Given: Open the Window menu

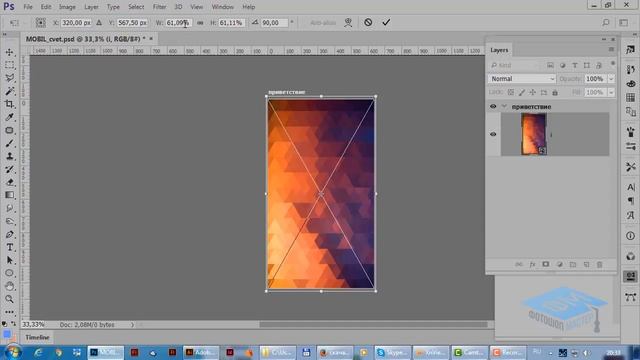Looking at the screenshot, I should point(222,7).
